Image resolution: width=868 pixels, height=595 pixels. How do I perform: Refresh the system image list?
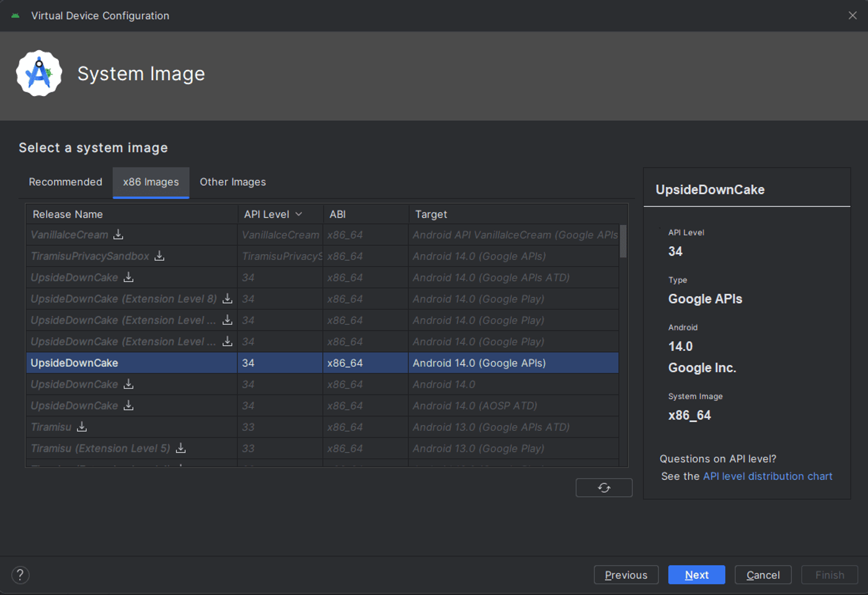pyautogui.click(x=604, y=488)
